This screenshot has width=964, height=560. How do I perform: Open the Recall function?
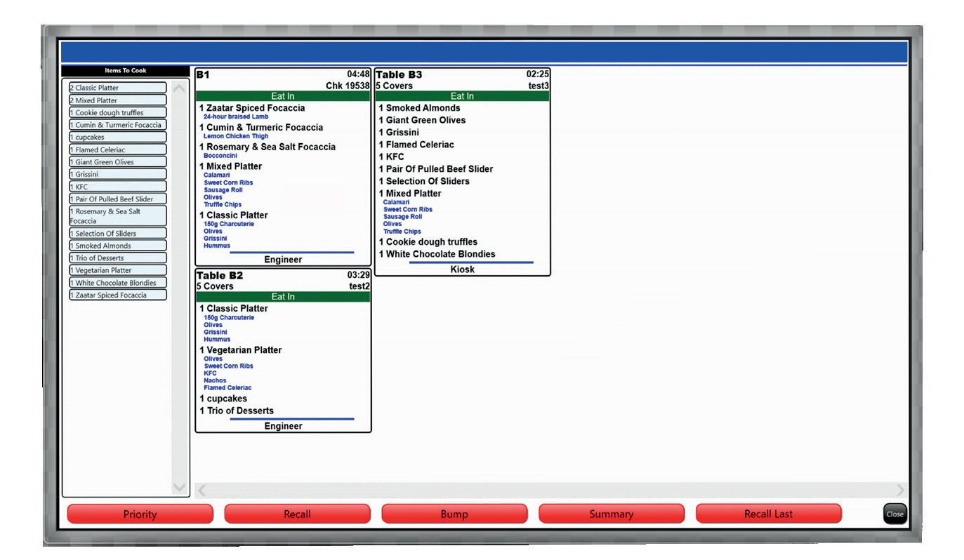pos(296,514)
